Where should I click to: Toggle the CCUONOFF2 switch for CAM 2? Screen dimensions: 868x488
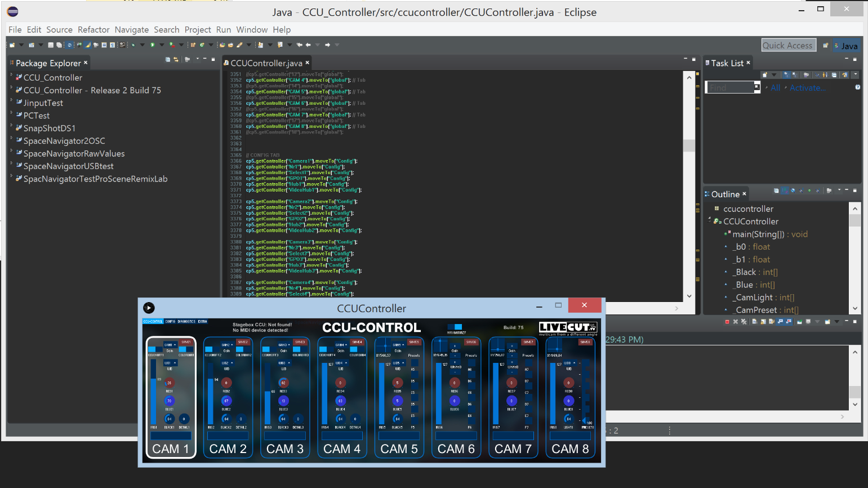213,350
